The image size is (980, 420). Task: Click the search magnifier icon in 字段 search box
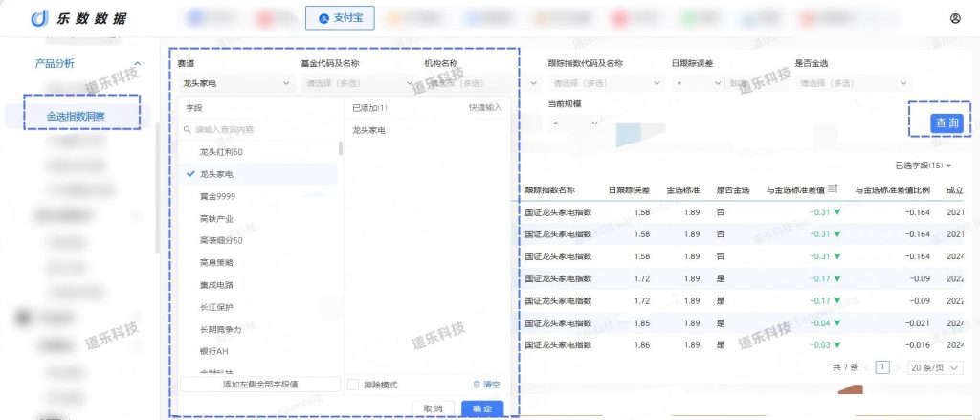[188, 129]
